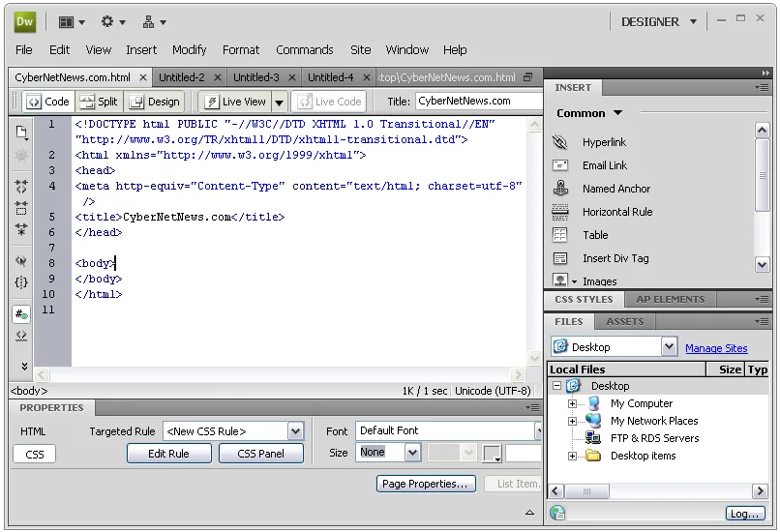Open the Desktop site dropdown in Files
This screenshot has width=780, height=532.
pos(669,346)
